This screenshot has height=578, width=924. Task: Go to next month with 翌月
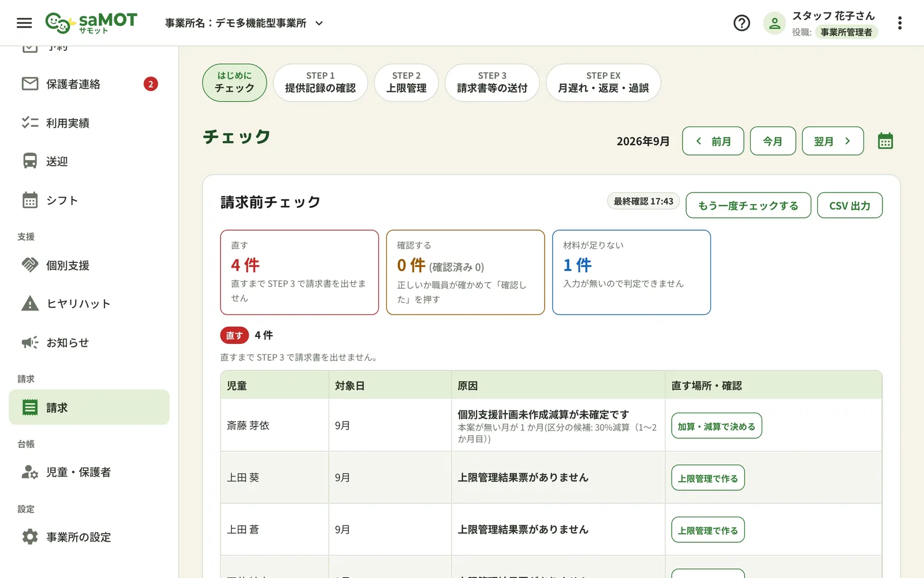coord(833,141)
